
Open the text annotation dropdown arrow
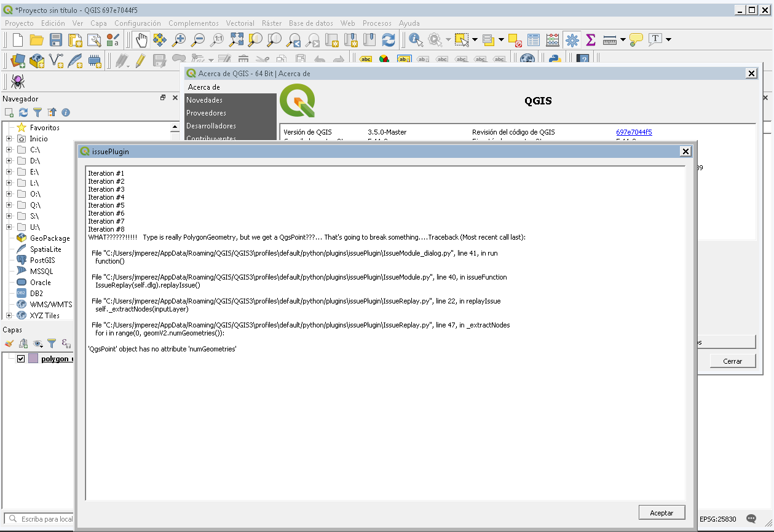(668, 40)
